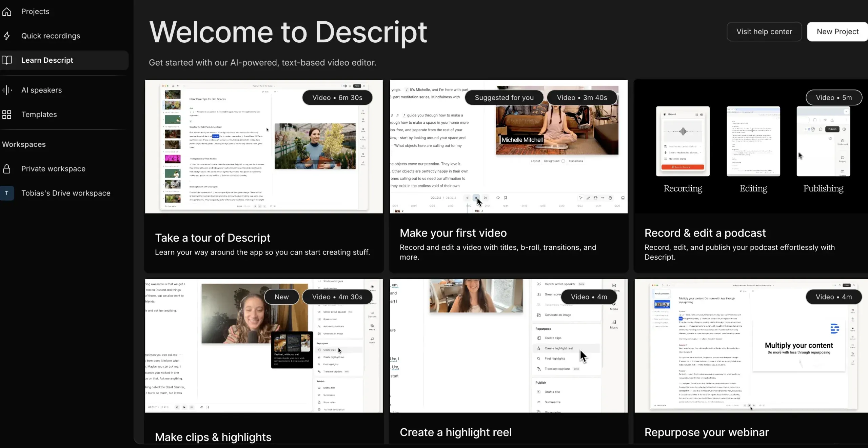This screenshot has height=448, width=868.
Task: Click the Tobias's Drive workspace avatar
Action: click(7, 193)
